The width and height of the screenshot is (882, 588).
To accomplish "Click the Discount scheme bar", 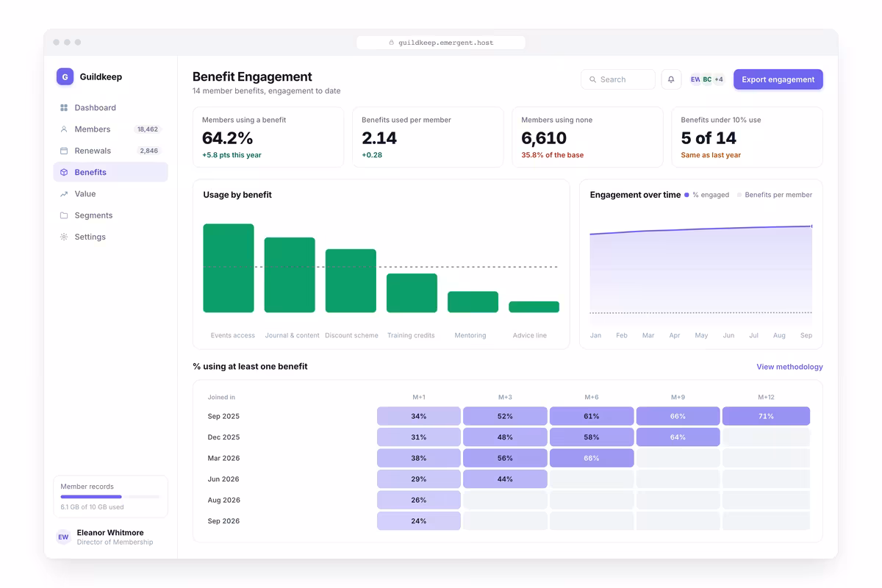I will pyautogui.click(x=351, y=281).
